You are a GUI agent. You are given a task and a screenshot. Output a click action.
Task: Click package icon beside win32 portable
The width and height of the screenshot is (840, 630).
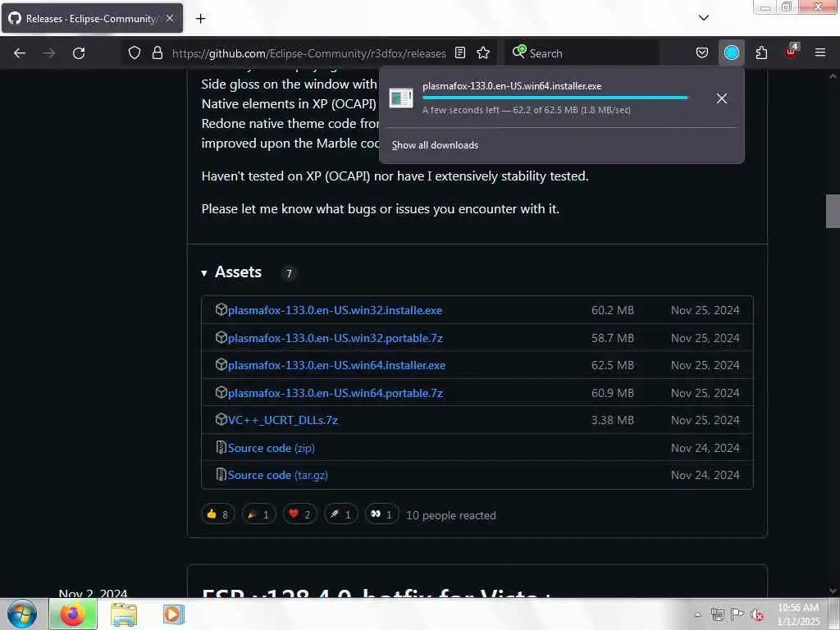(x=221, y=337)
